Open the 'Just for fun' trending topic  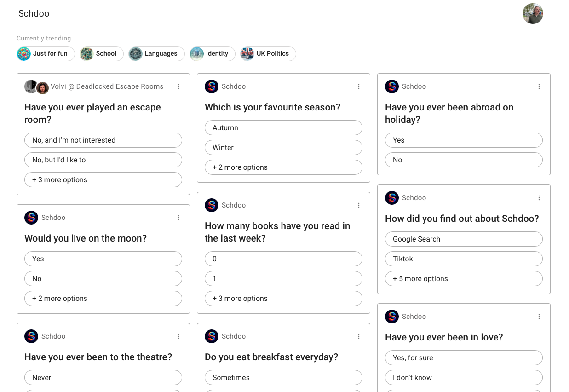46,54
